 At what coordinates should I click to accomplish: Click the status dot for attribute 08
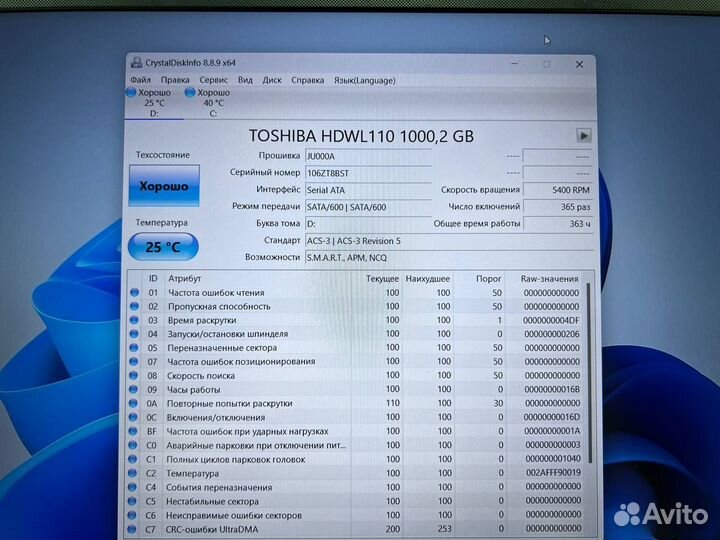coord(133,375)
